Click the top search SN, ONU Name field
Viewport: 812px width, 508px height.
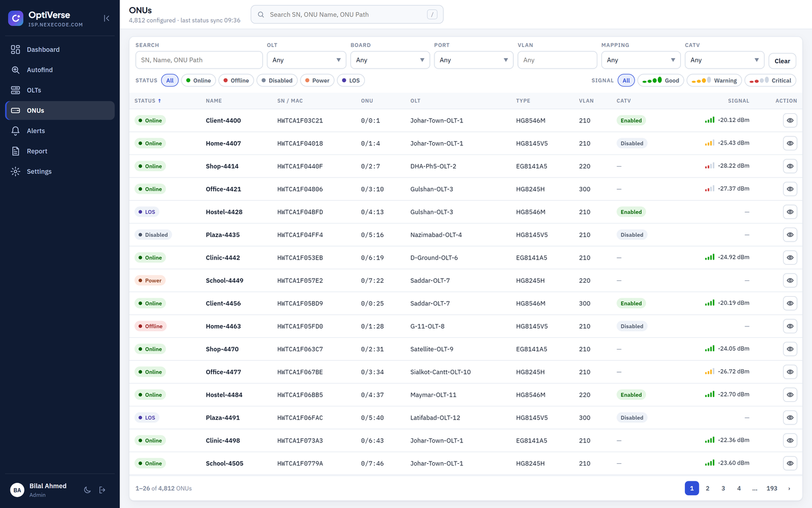pyautogui.click(x=347, y=15)
